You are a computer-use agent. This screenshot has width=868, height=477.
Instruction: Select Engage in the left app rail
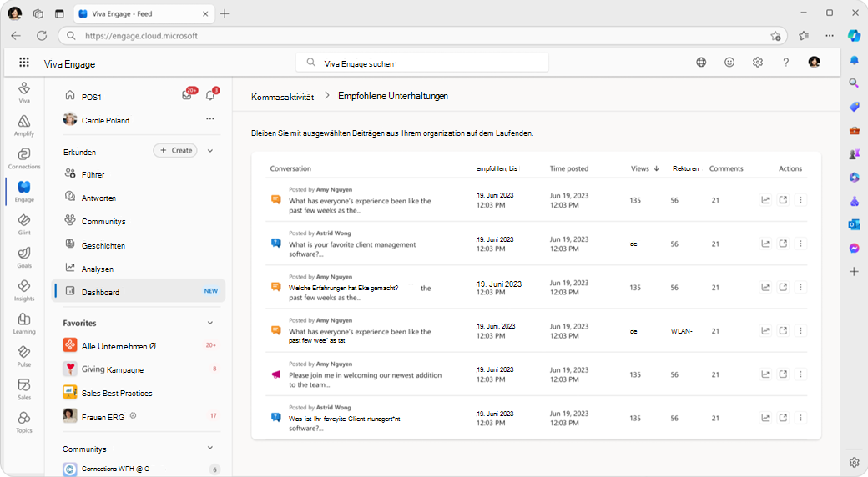(x=24, y=192)
